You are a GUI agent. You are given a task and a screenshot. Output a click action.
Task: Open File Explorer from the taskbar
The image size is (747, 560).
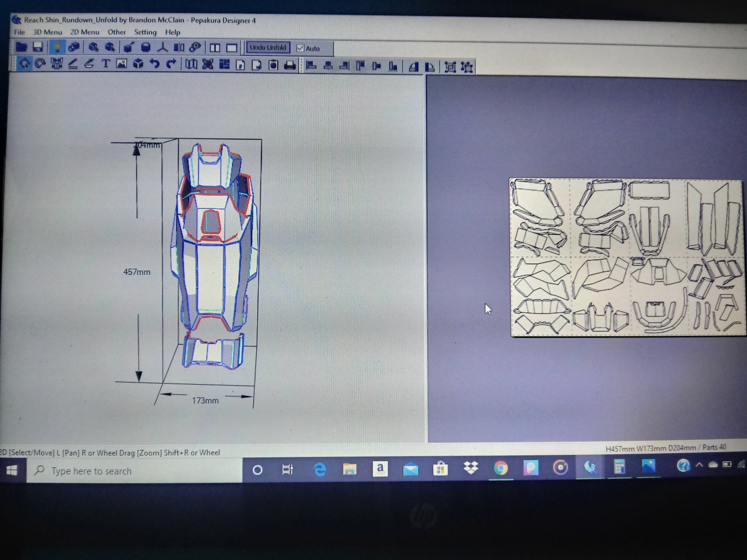[349, 469]
